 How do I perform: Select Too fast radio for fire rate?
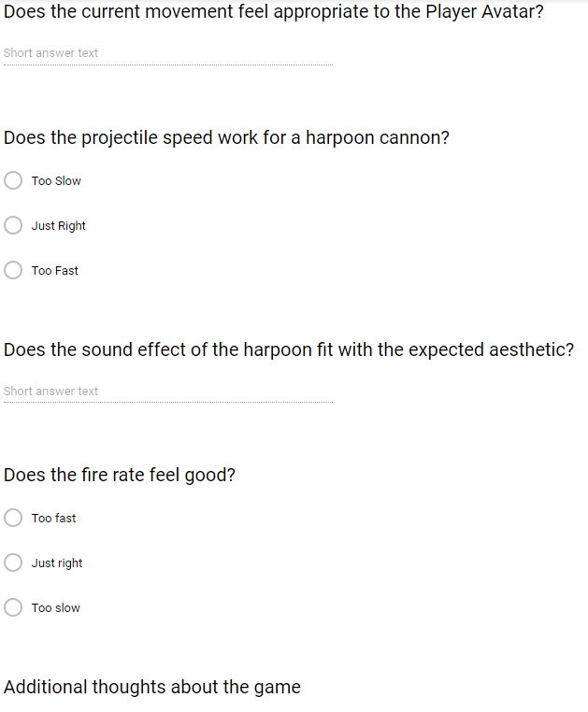pos(13,518)
